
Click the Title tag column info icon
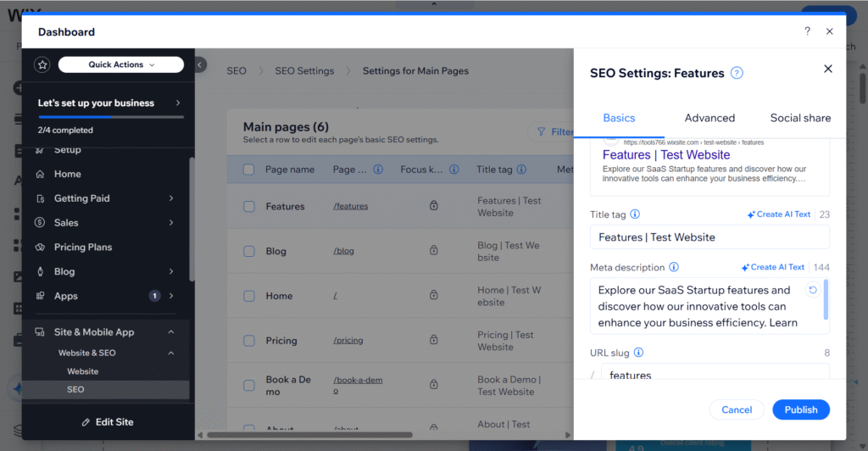pos(521,170)
